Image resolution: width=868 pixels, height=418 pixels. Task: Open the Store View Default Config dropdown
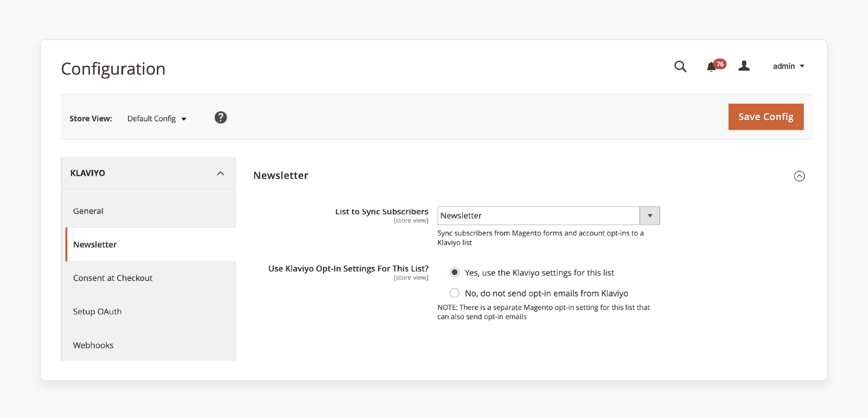pos(157,119)
